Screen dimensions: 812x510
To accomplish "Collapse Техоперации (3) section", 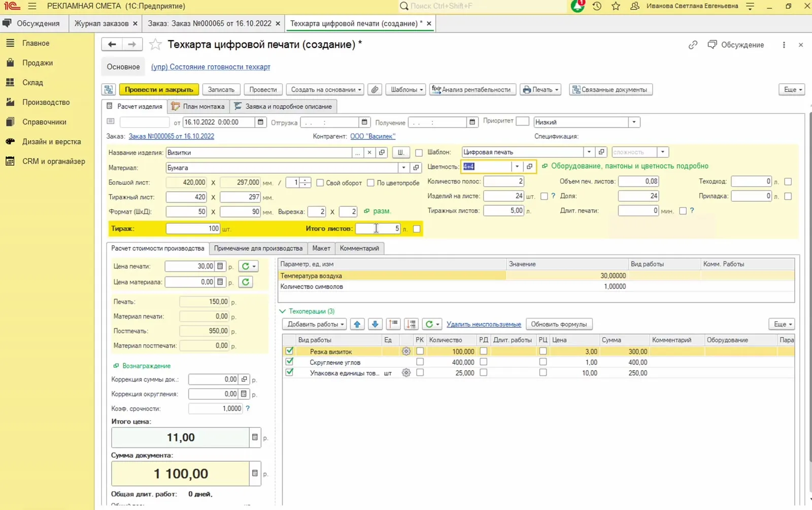I will click(283, 311).
